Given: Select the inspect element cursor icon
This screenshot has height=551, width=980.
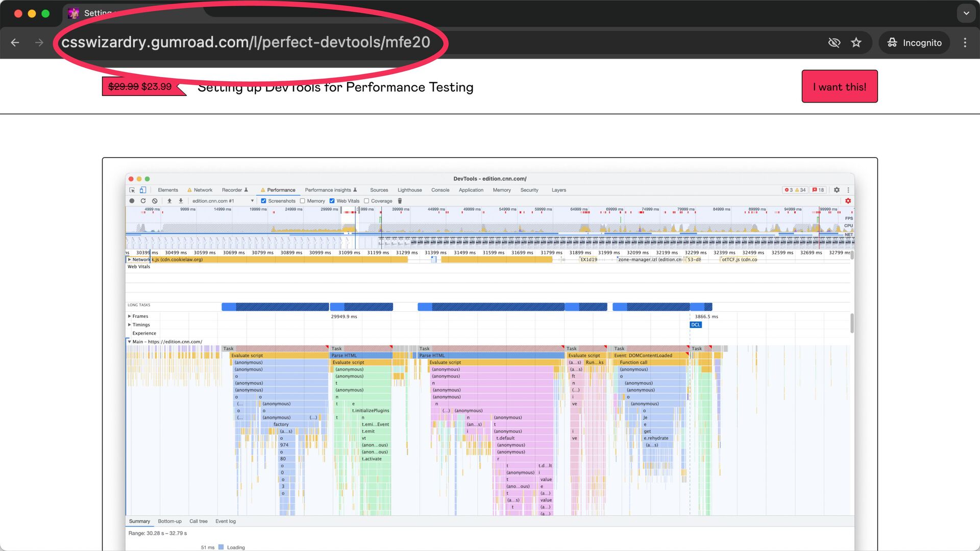Looking at the screenshot, I should coord(132,190).
